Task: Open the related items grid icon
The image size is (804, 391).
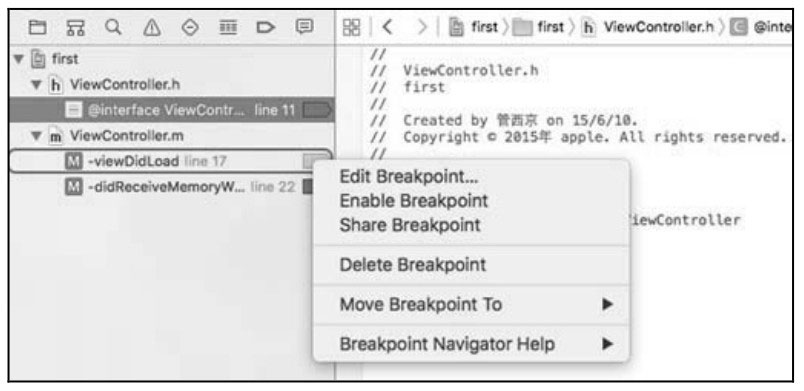Action: pos(351,28)
